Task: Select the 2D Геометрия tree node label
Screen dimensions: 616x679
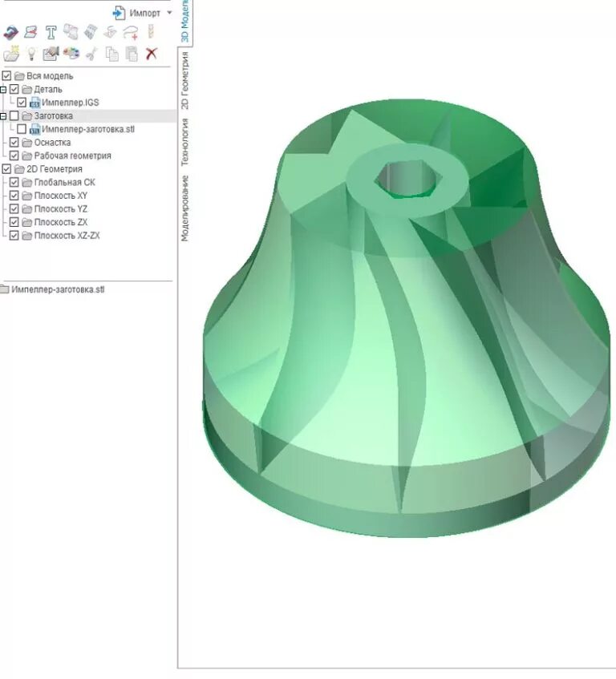Action: [55, 169]
